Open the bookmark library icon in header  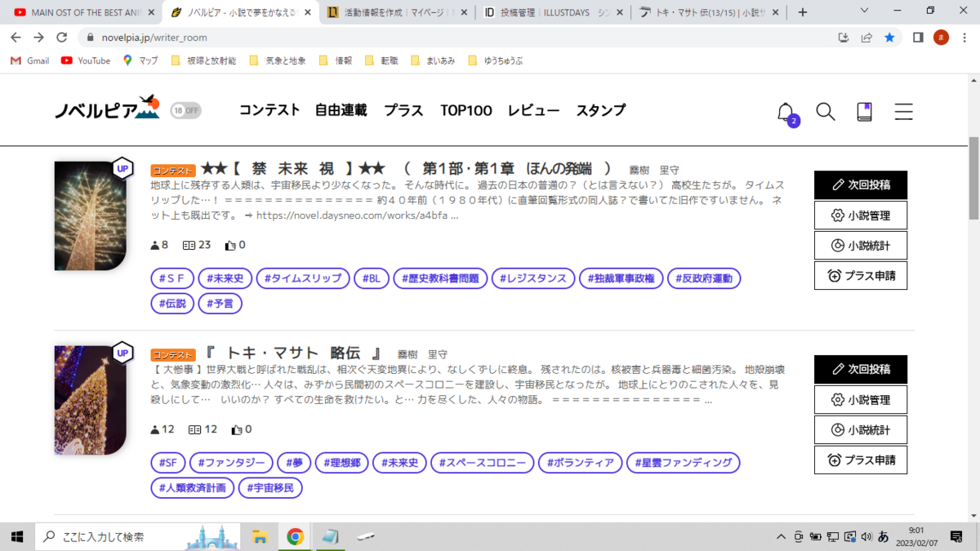pos(865,112)
